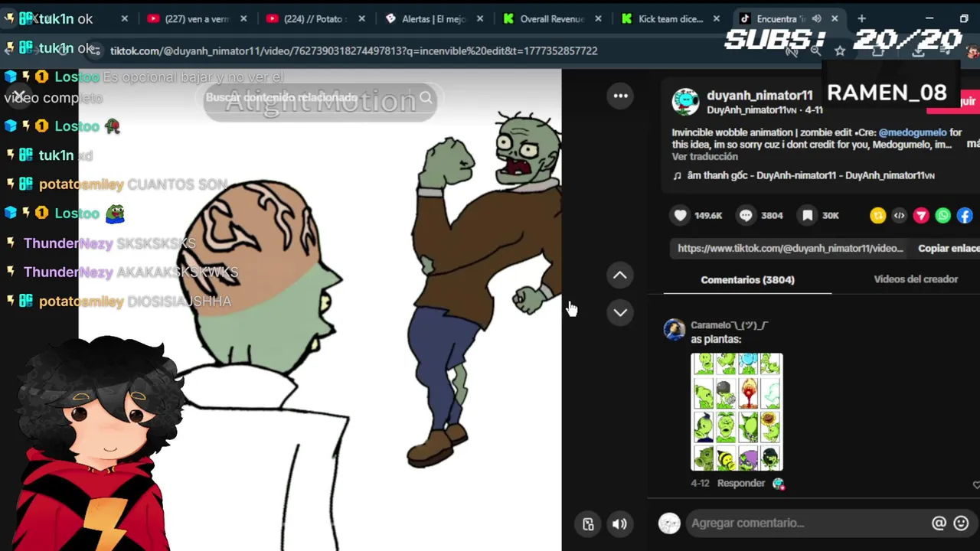Screen dimensions: 980x551
Task: Bookmark page with the star icon
Action: [x=840, y=51]
